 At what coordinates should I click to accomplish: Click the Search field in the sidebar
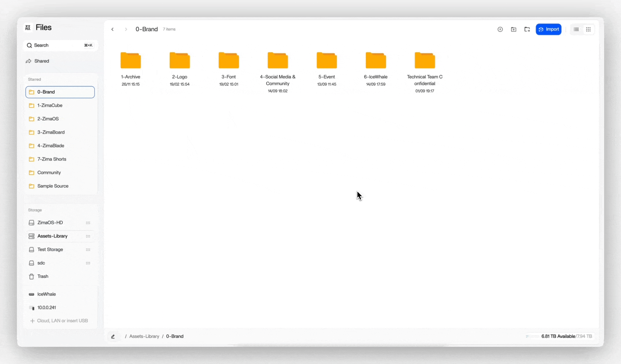pyautogui.click(x=60, y=45)
